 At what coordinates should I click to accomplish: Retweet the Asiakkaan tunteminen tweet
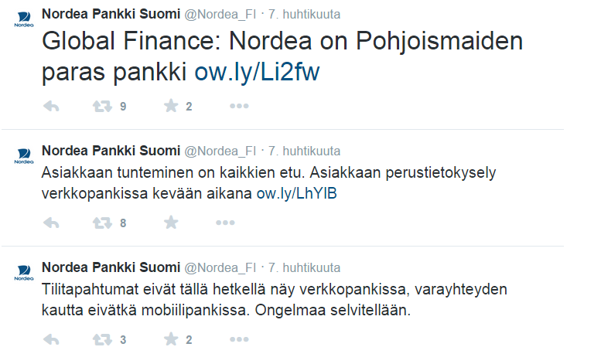(102, 223)
